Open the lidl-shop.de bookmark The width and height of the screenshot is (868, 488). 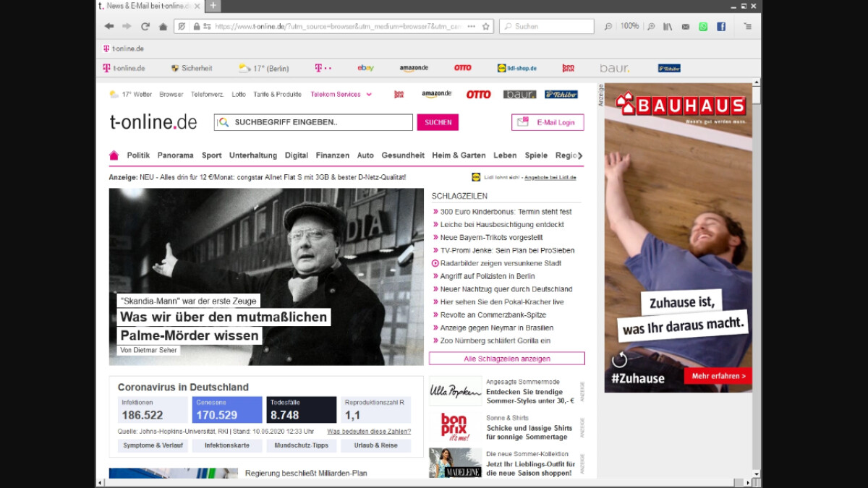point(516,68)
